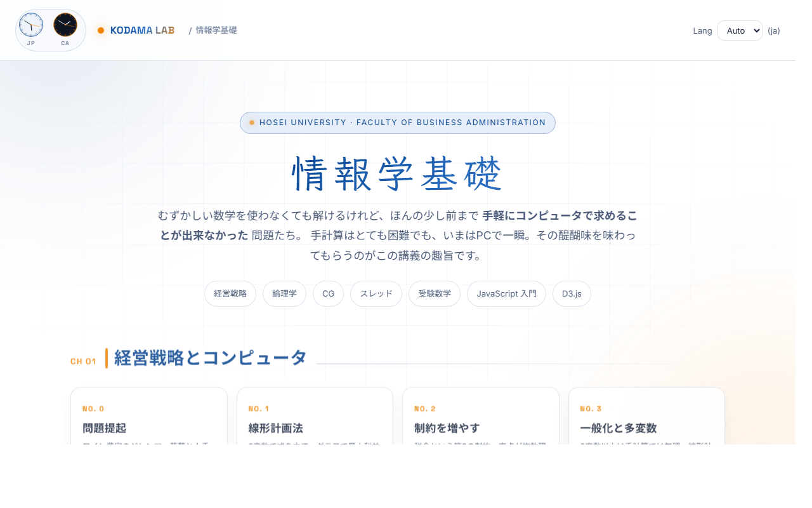Click the large 情報学基礎 page title
812x508 pixels.
click(x=398, y=174)
